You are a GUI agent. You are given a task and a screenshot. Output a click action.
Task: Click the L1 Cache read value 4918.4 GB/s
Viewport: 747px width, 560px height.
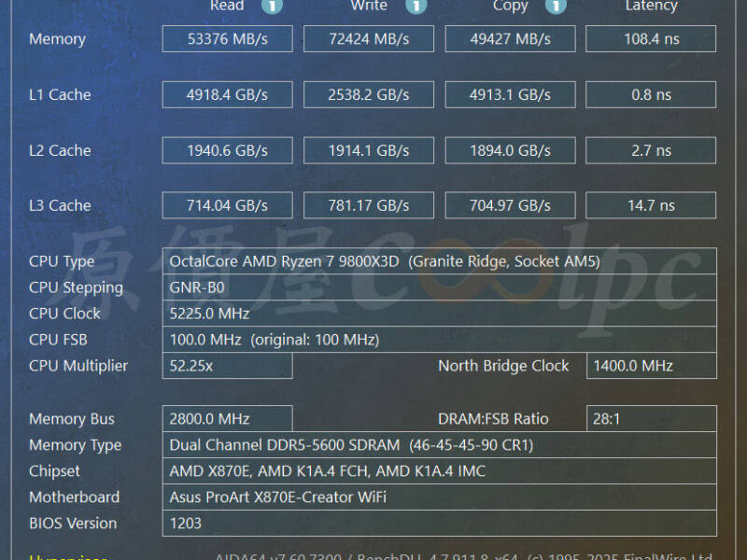[227, 95]
